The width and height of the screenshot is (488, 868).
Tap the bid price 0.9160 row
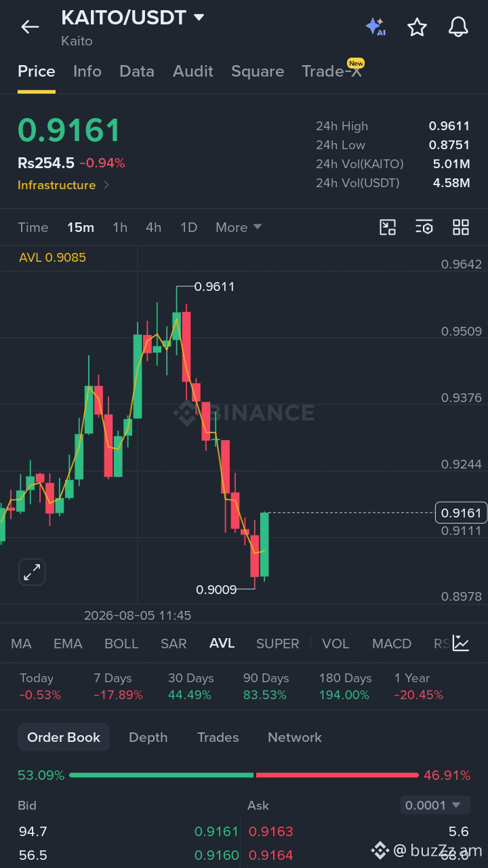(x=129, y=855)
